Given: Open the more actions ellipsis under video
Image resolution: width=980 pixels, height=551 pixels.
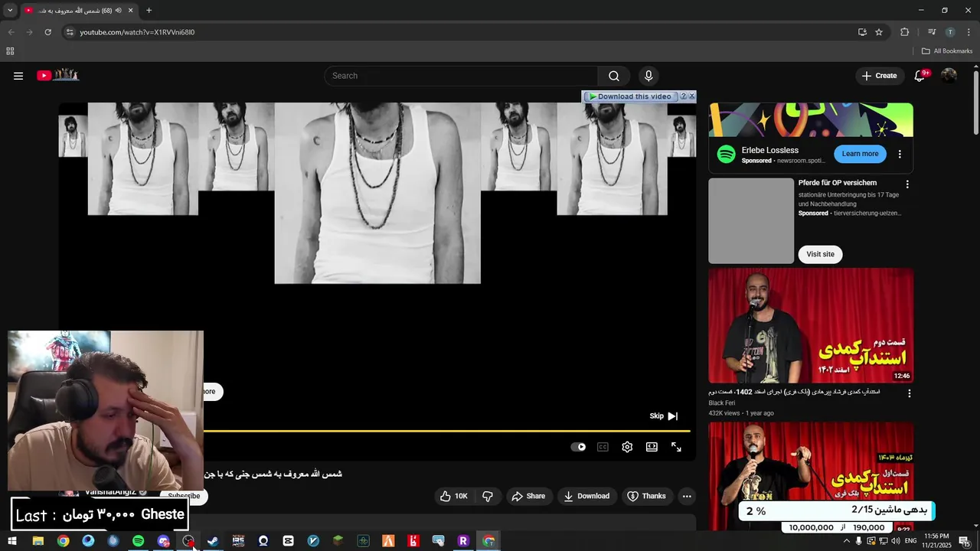Looking at the screenshot, I should (x=687, y=496).
